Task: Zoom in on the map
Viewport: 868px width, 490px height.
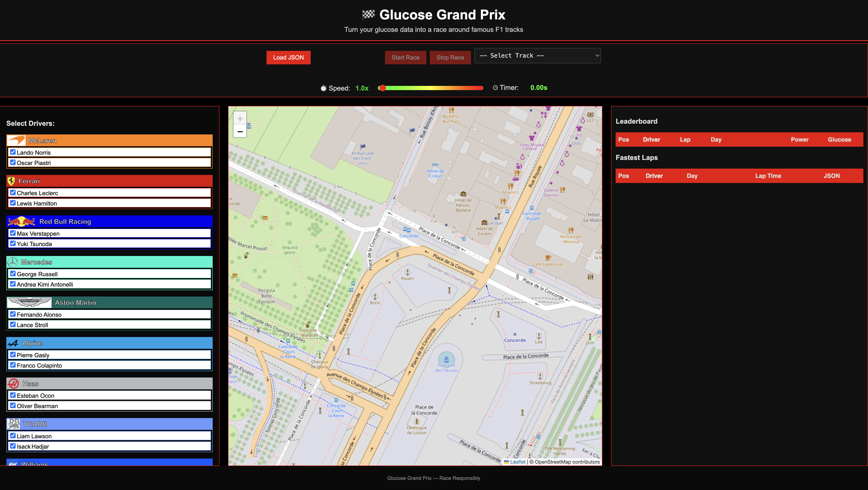Action: pyautogui.click(x=240, y=119)
